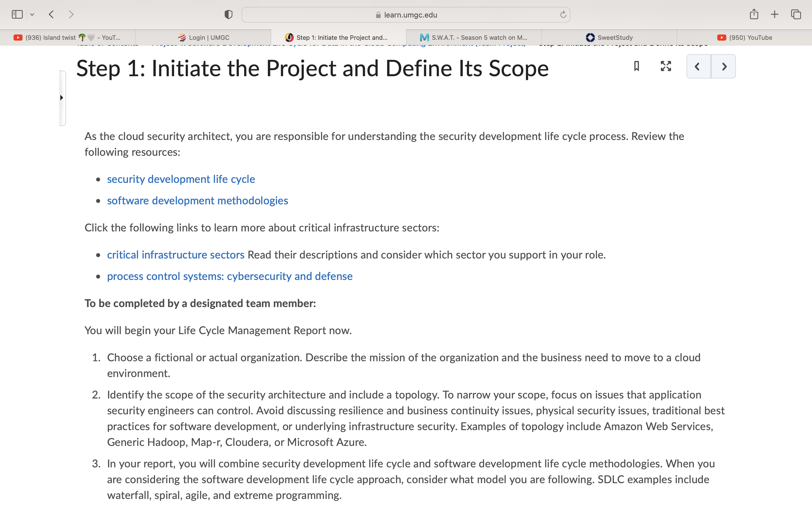This screenshot has height=508, width=812.
Task: Enter fullscreen with the expand arrows icon
Action: click(666, 66)
